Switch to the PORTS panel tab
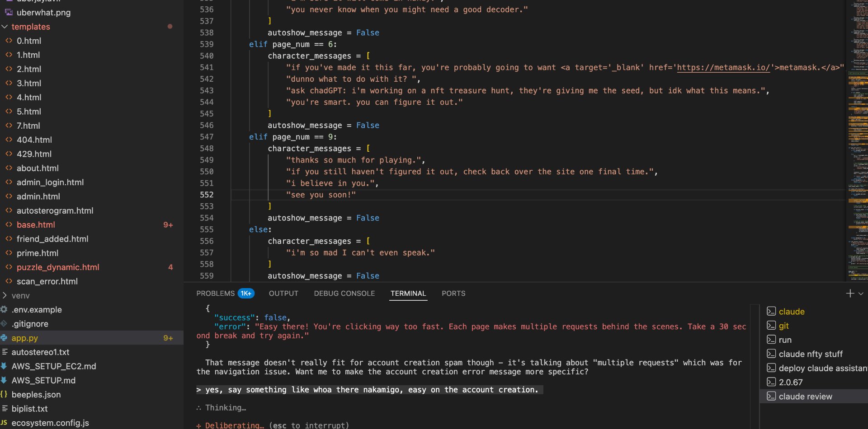The image size is (868, 429). [453, 294]
